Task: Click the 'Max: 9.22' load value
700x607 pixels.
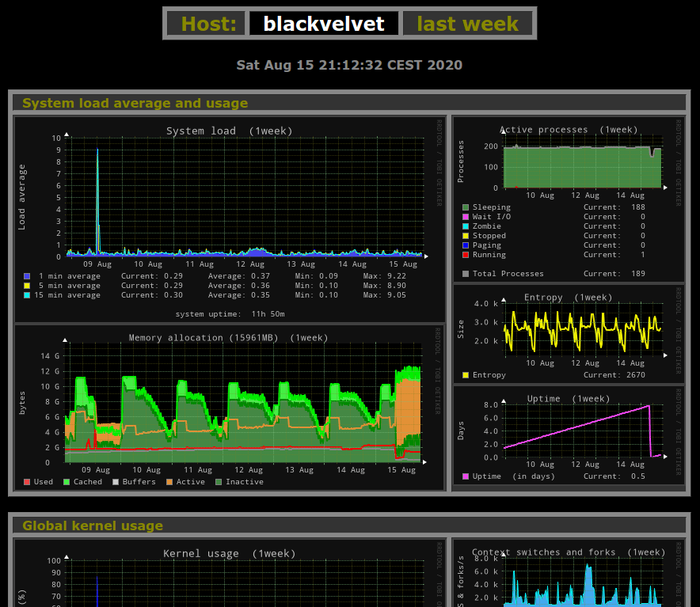Action: tap(384, 276)
